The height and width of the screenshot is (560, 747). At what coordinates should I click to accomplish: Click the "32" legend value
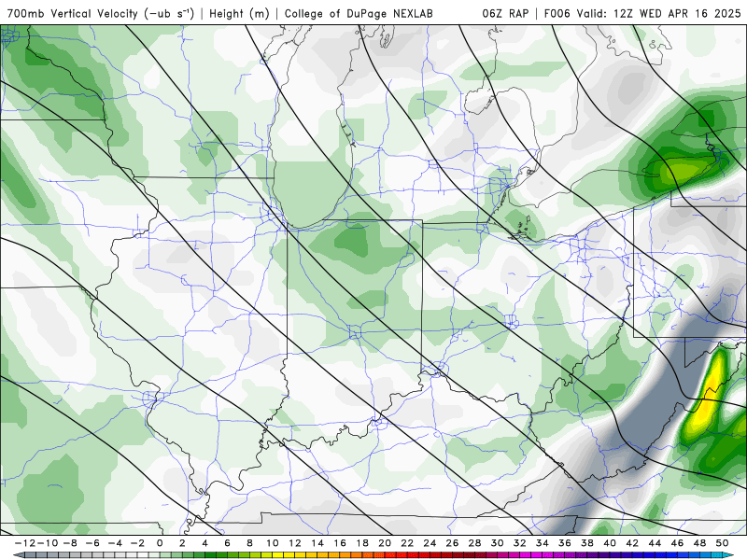(520, 543)
